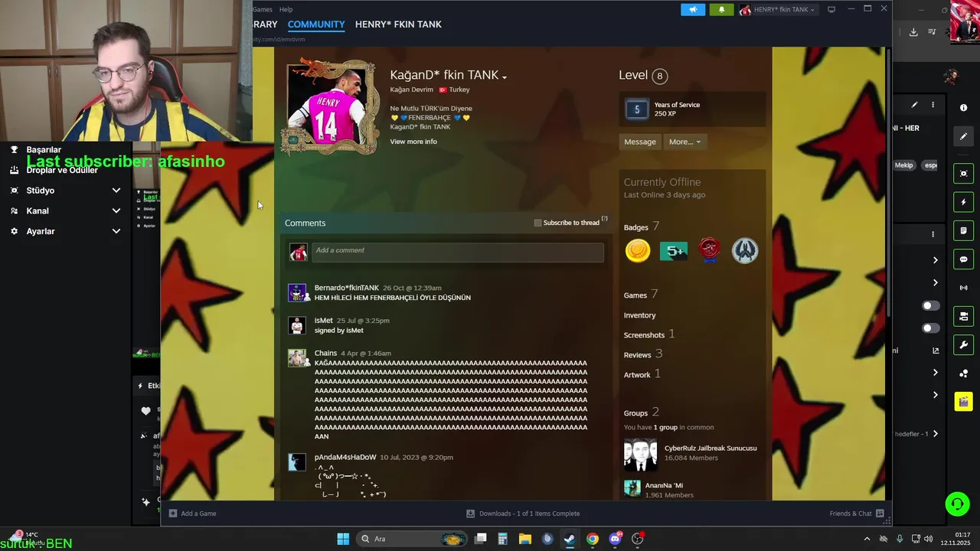This screenshot has height=551, width=980.
Task: Open the More... dropdown on the profile
Action: [684, 142]
